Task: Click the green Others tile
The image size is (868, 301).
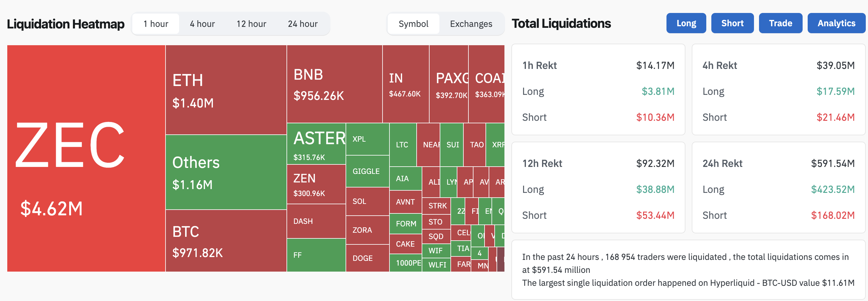Action: tap(226, 172)
